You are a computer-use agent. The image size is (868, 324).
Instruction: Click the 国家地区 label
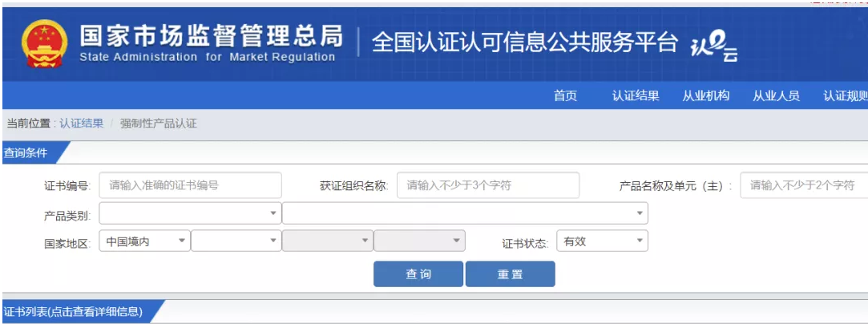coord(67,242)
